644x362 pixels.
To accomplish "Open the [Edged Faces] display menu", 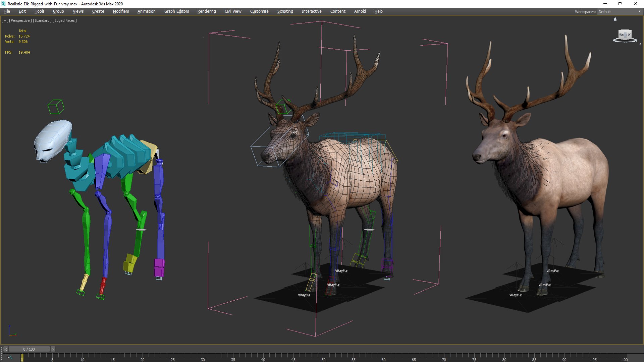I will pos(65,20).
